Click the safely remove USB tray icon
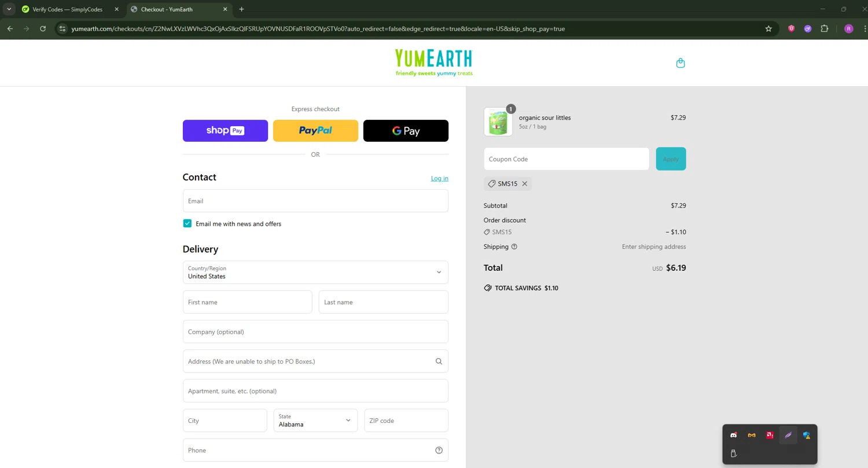868x468 pixels. [x=734, y=454]
